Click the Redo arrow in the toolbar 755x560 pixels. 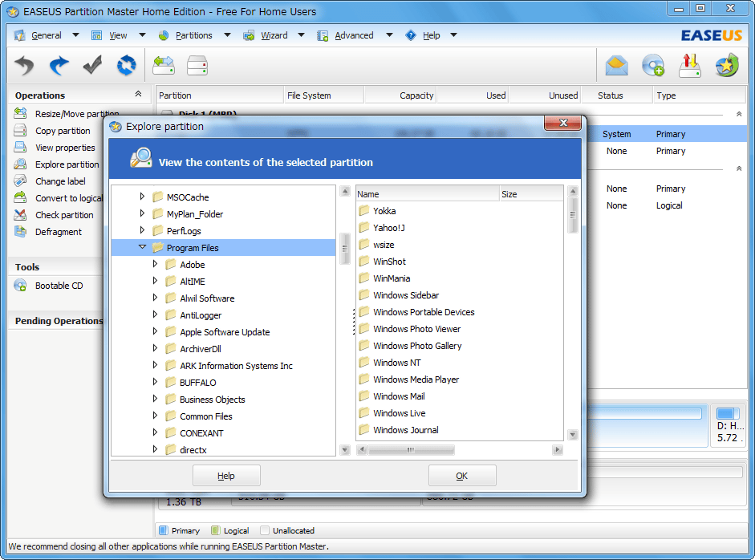pyautogui.click(x=59, y=66)
